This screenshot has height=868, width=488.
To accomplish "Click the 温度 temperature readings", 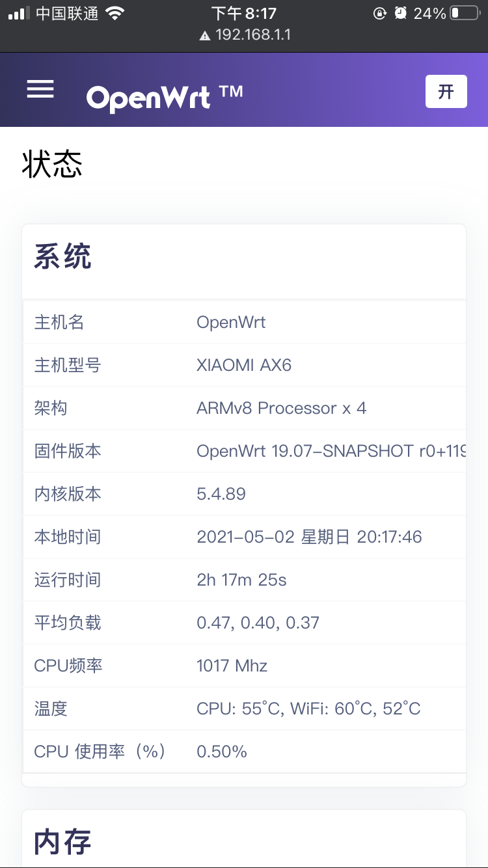I will click(308, 709).
